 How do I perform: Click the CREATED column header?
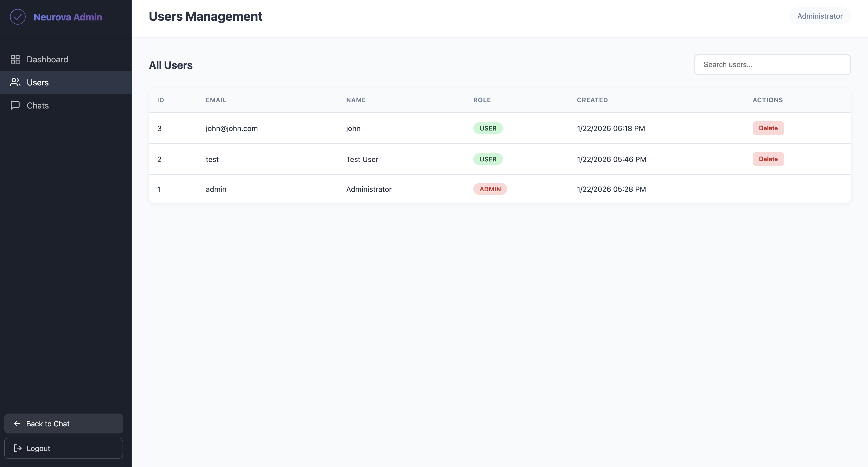pos(592,100)
